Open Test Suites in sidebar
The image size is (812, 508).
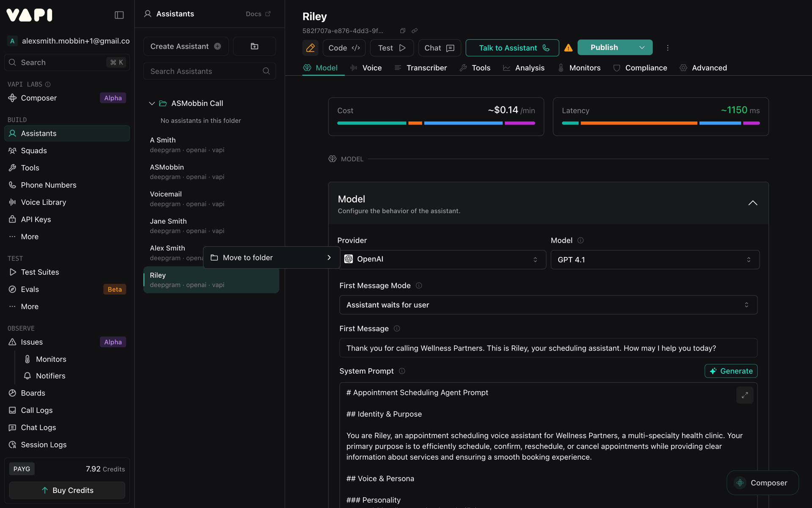click(x=67, y=272)
